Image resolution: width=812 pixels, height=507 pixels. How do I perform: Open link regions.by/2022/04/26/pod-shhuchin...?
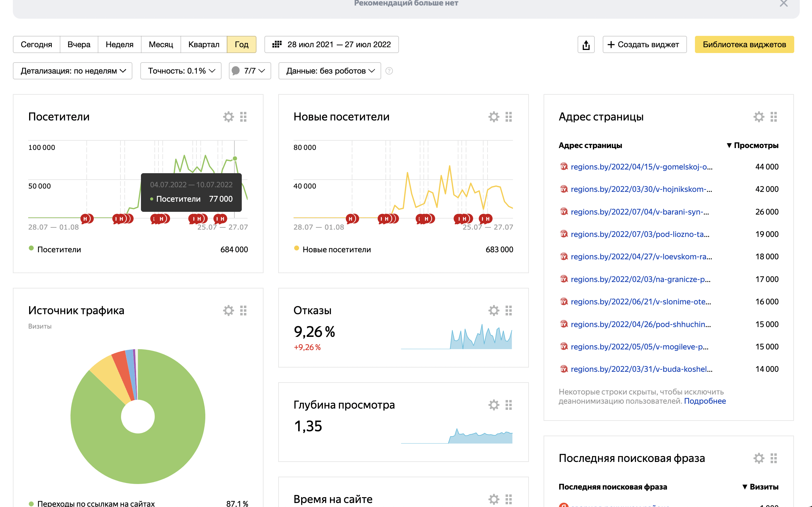[641, 324]
